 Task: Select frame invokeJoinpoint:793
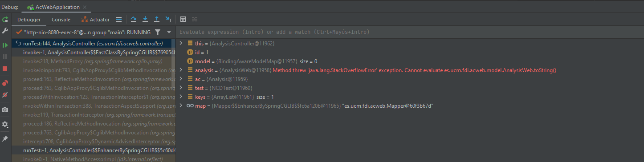(x=94, y=70)
